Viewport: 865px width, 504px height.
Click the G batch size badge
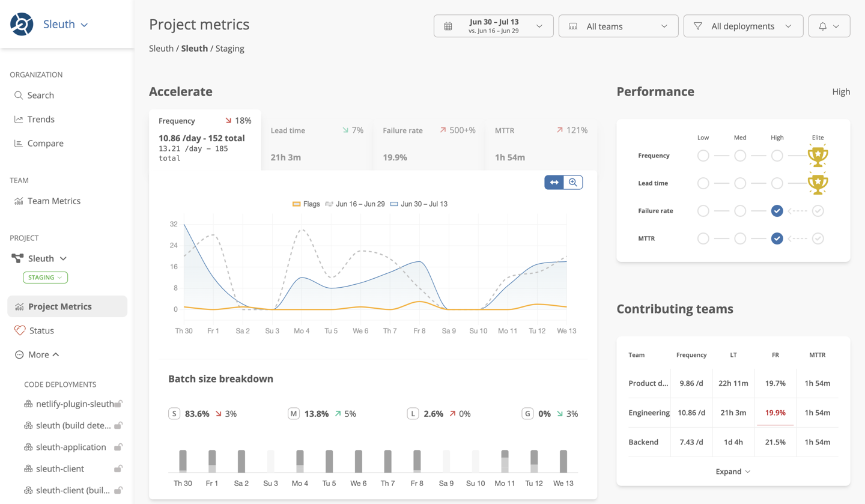527,414
